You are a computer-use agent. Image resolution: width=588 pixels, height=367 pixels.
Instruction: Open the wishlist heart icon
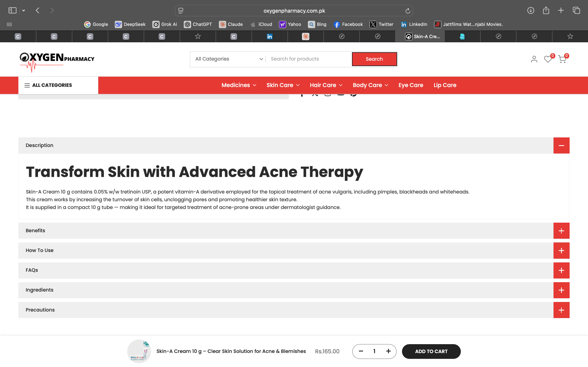pyautogui.click(x=548, y=59)
